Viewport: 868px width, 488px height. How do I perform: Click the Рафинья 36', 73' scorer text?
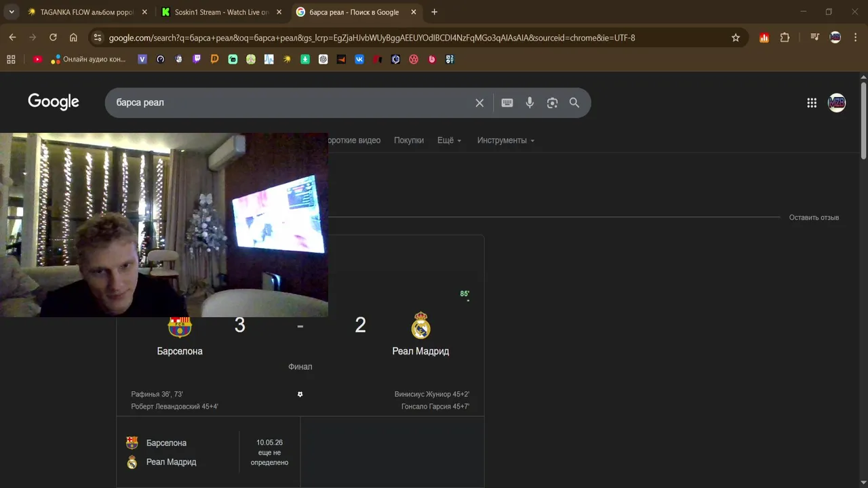[x=157, y=394]
